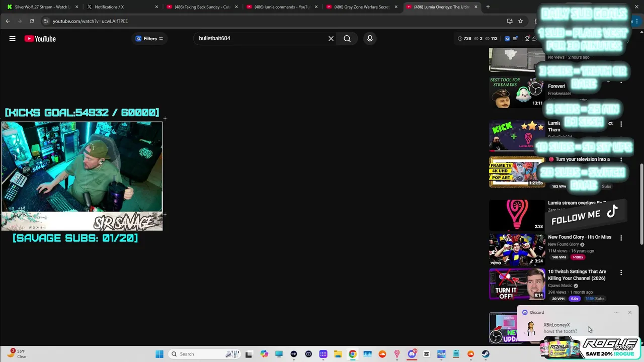Screen dimensions: 644x362
Task: Click the 155K Subs badge
Action: click(x=595, y=299)
